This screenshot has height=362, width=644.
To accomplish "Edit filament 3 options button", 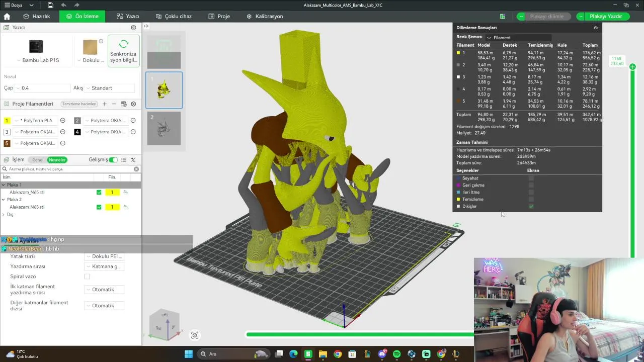I will point(63,132).
